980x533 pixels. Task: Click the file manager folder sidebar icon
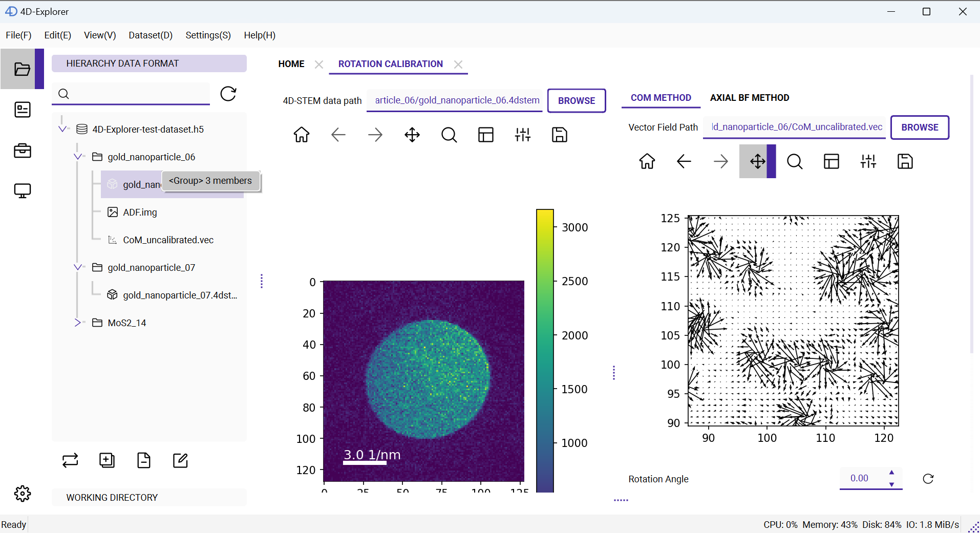(22, 69)
